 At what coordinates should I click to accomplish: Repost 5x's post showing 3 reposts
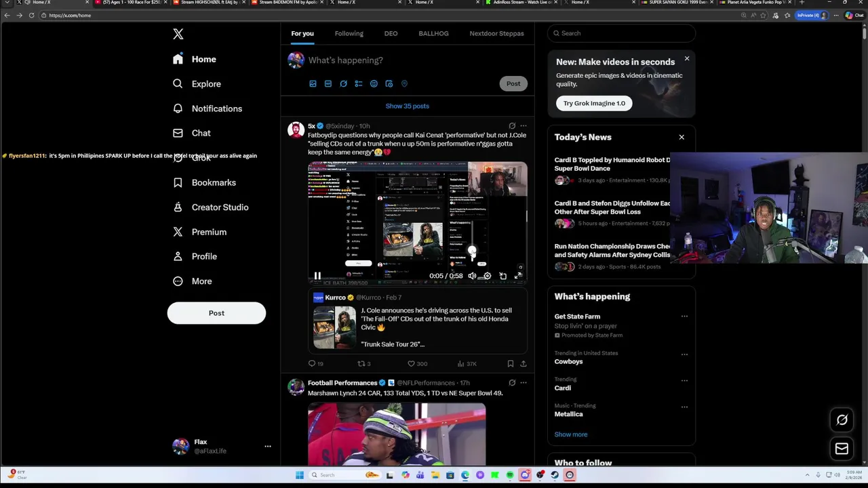(364, 364)
